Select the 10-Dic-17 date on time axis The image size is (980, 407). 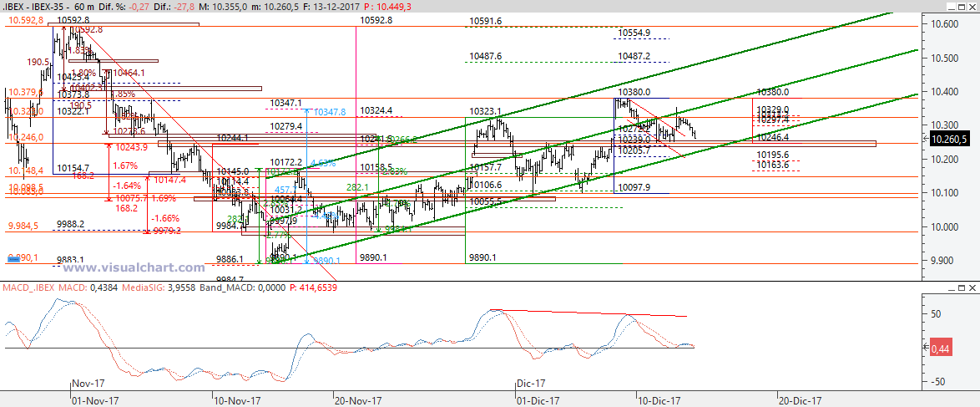pyautogui.click(x=661, y=399)
